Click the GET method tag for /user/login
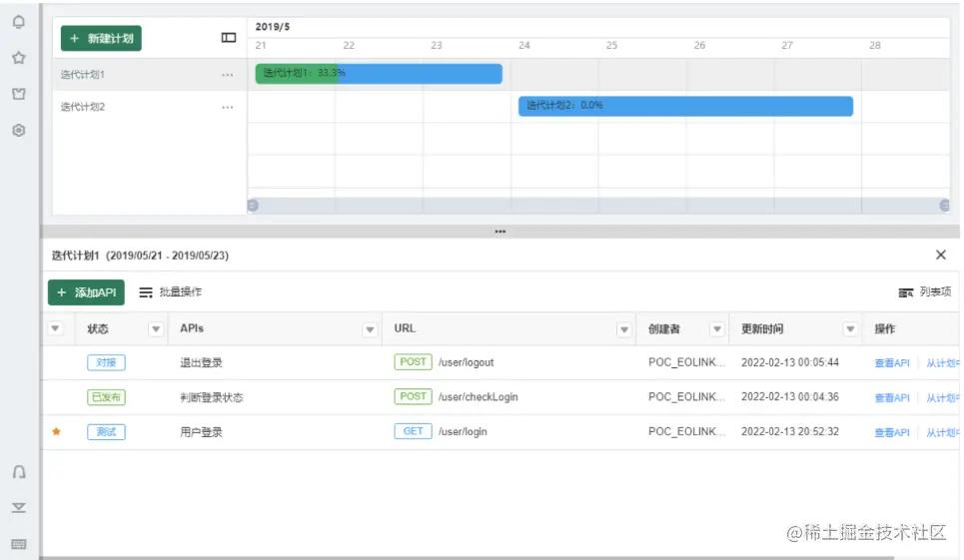Viewport: 964px width, 560px height. tap(414, 431)
